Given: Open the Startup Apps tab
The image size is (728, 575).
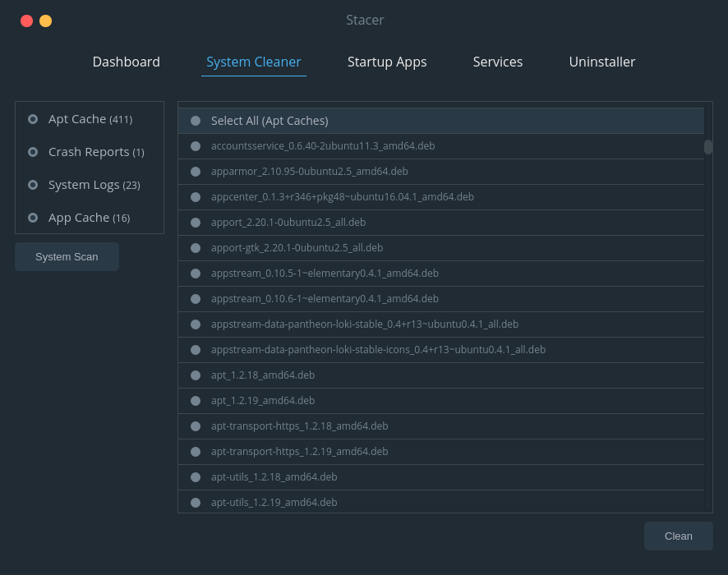Looking at the screenshot, I should [387, 62].
